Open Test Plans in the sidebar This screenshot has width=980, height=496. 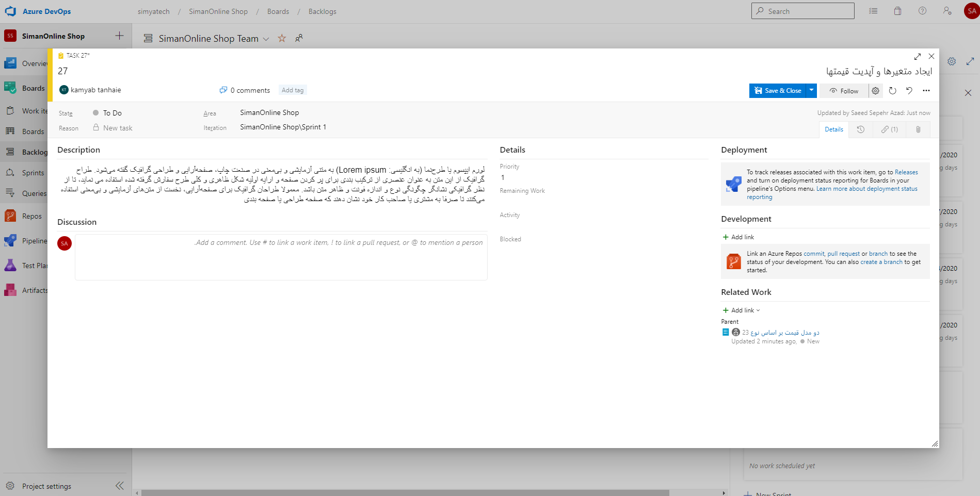[x=25, y=266]
